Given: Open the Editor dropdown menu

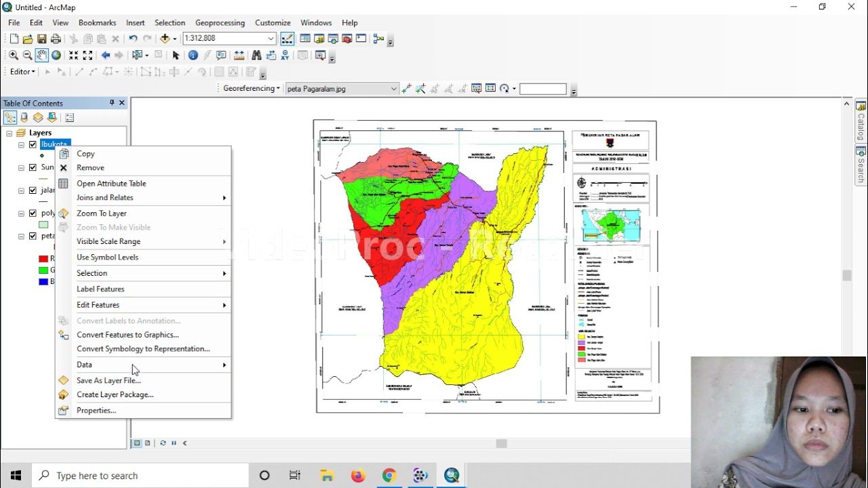Looking at the screenshot, I should point(22,71).
